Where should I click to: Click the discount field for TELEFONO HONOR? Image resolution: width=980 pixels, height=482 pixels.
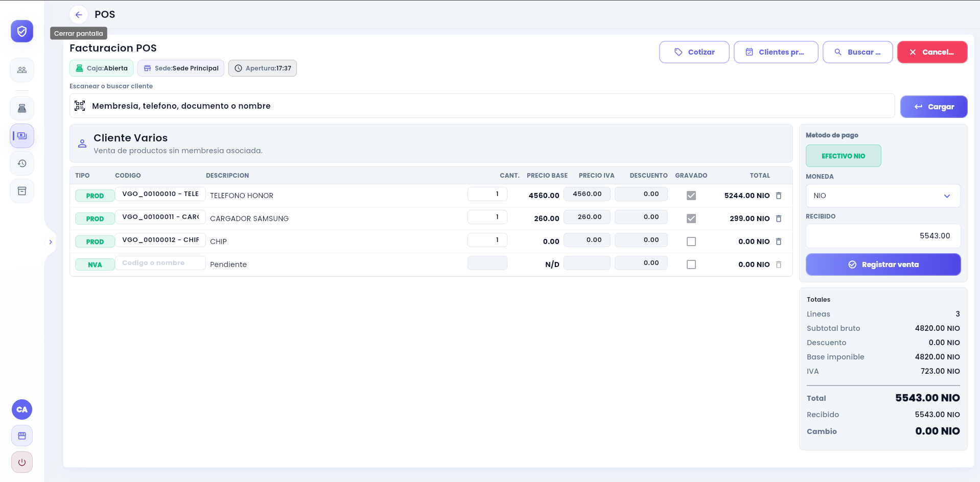(x=641, y=194)
